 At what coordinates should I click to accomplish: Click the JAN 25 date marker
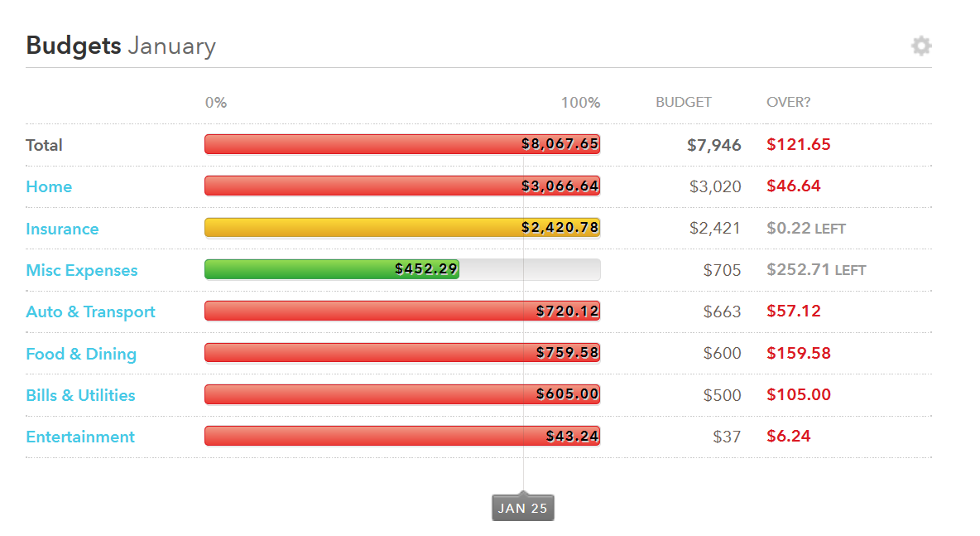click(522, 507)
